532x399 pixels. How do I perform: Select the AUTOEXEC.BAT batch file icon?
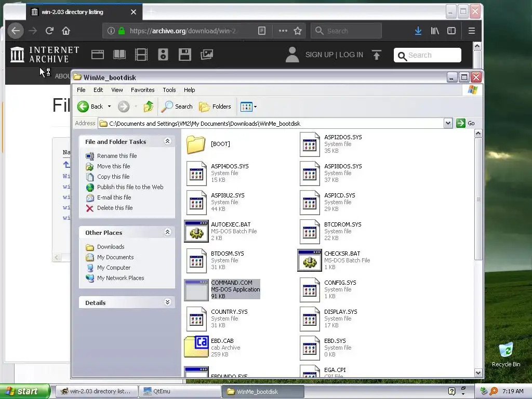tap(196, 231)
